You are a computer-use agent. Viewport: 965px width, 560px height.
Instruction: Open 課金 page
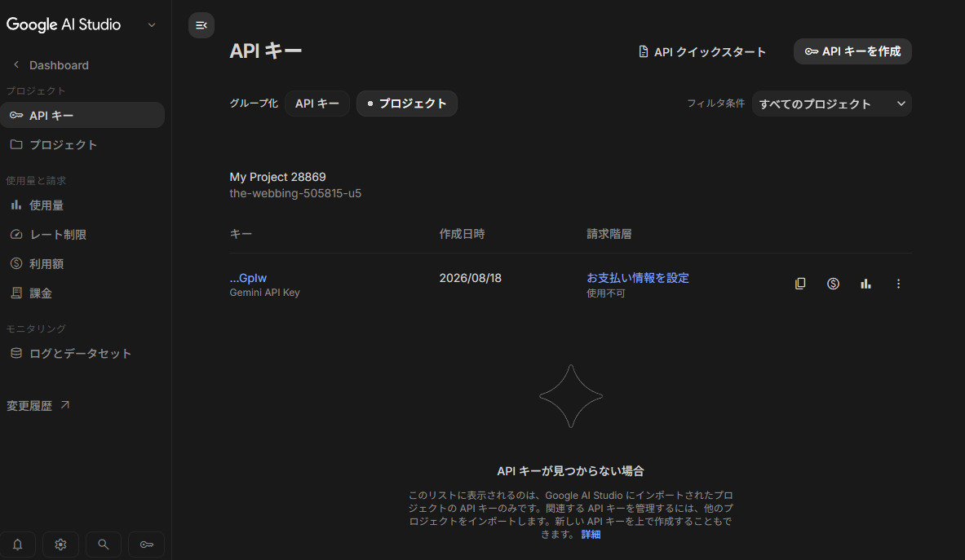(82, 293)
